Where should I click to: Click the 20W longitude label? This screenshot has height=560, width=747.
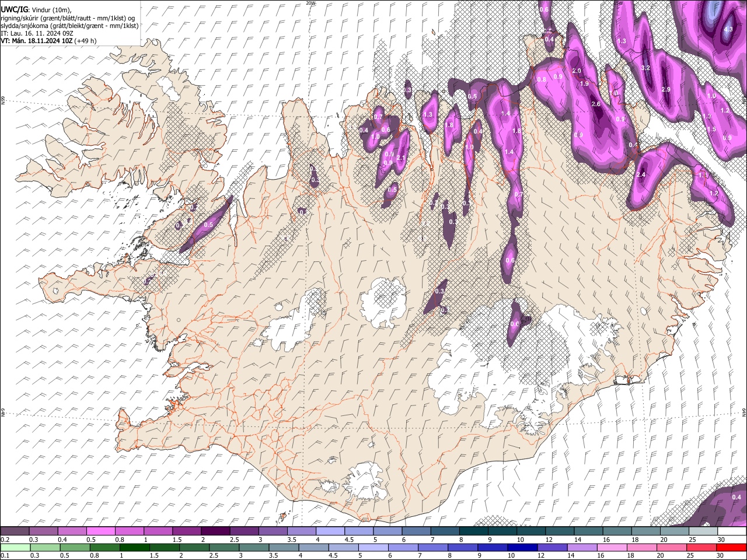pyautogui.click(x=311, y=3)
